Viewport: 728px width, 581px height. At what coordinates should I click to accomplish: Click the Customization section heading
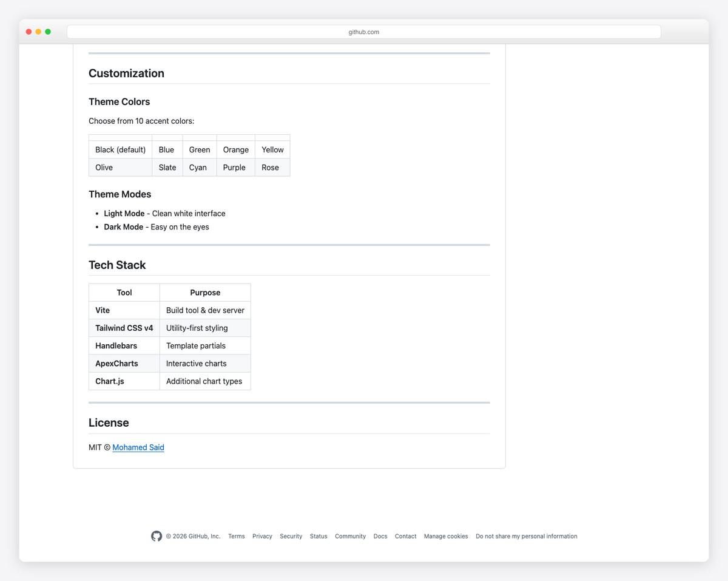tap(126, 73)
